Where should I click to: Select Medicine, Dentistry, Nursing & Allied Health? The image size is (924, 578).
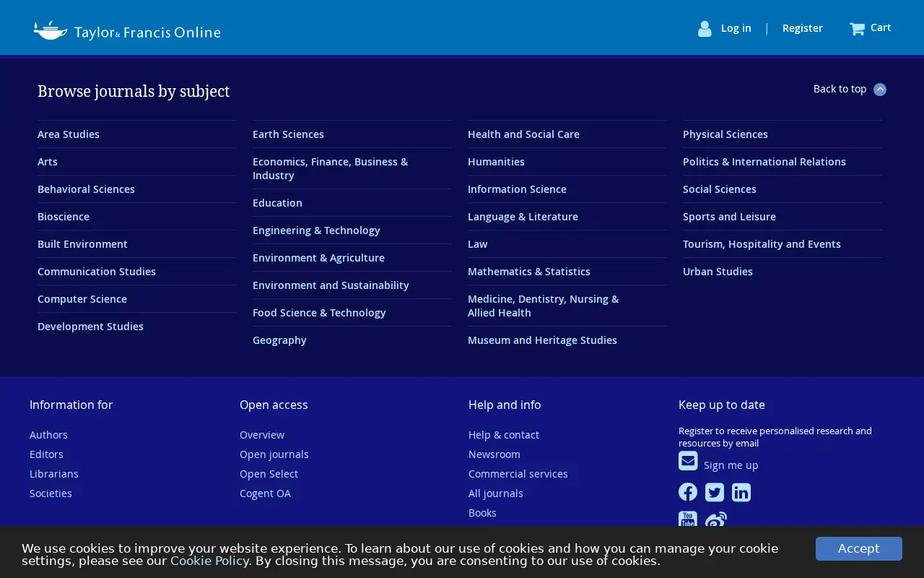pos(543,306)
